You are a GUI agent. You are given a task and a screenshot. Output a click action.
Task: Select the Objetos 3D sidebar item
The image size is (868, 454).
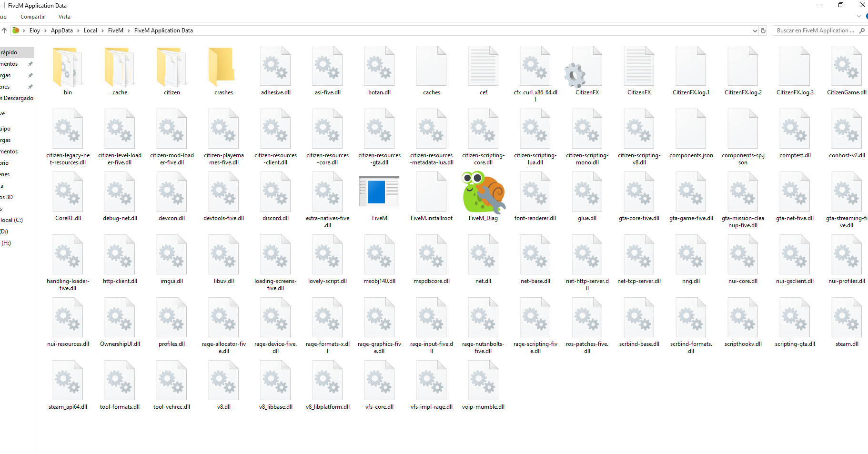[7, 197]
